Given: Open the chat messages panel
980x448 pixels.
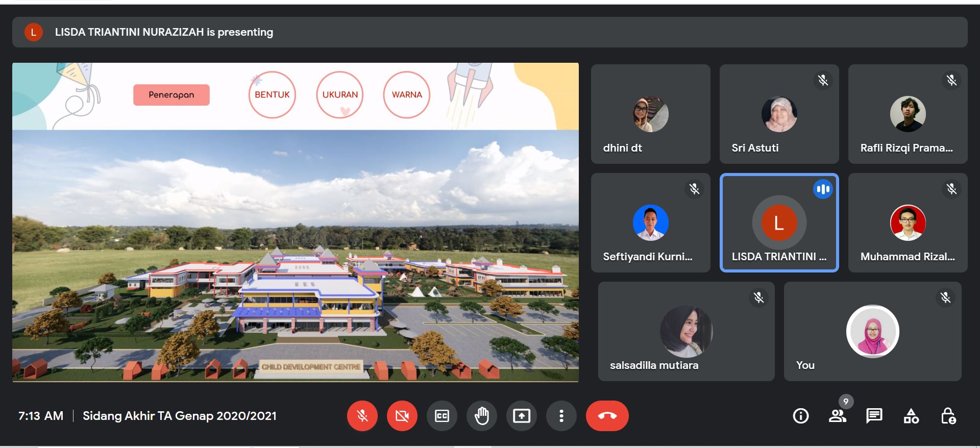Looking at the screenshot, I should click(874, 416).
